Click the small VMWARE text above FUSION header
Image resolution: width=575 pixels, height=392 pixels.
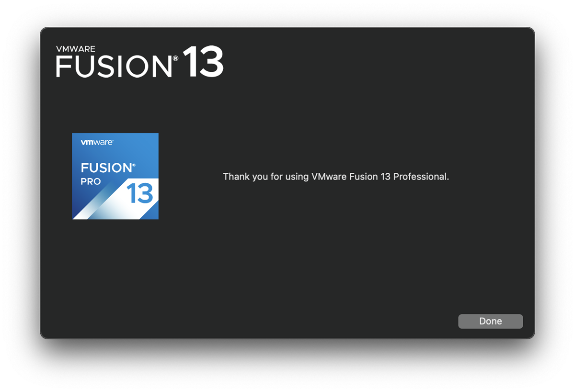click(x=76, y=48)
